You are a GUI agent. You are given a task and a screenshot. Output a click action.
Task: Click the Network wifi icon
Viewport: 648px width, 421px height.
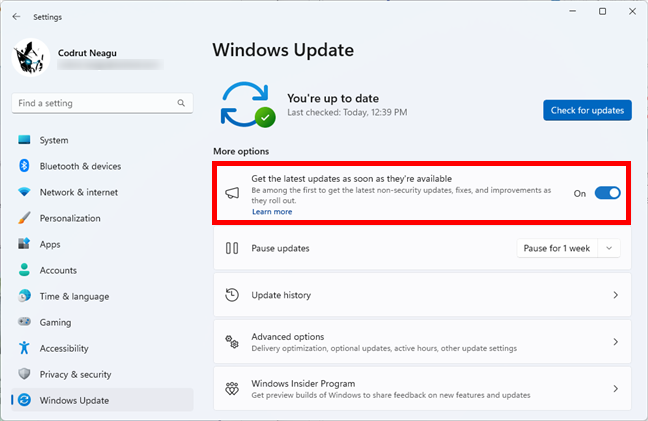[24, 192]
